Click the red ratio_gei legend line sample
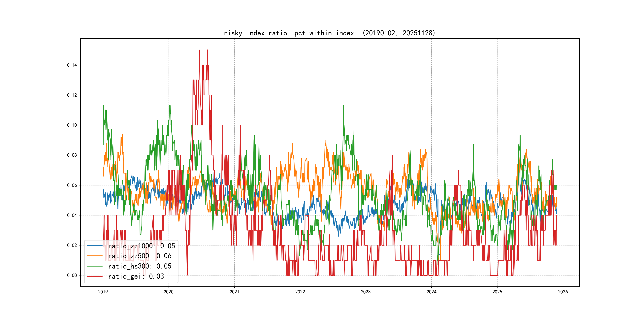 click(x=94, y=276)
